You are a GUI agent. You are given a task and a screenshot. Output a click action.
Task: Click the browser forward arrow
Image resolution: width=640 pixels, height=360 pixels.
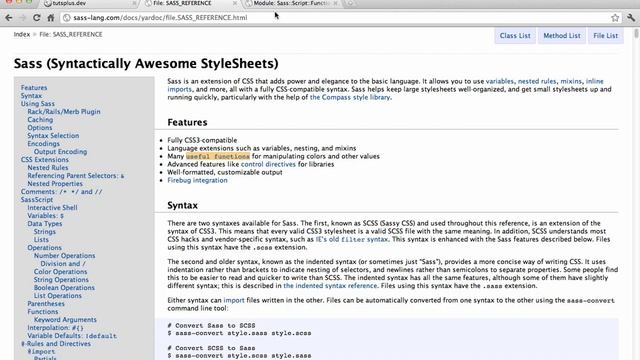pyautogui.click(x=22, y=18)
